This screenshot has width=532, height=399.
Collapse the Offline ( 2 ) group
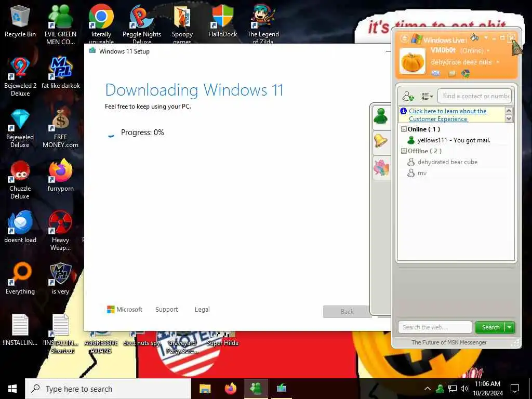tap(404, 151)
